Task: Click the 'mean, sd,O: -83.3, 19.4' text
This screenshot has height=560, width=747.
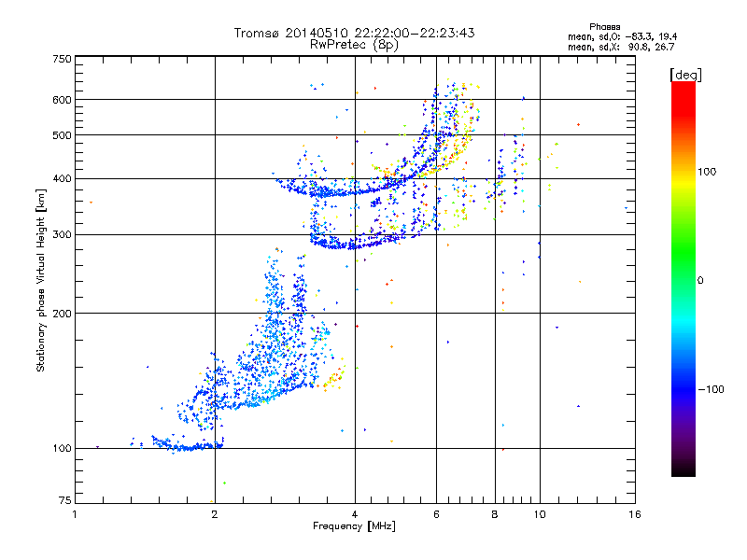Action: tap(622, 36)
